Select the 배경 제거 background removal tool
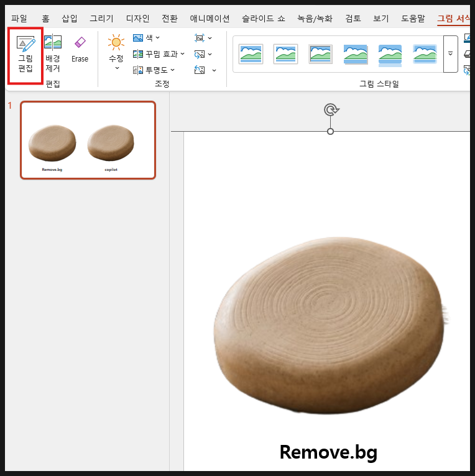 tap(53, 53)
